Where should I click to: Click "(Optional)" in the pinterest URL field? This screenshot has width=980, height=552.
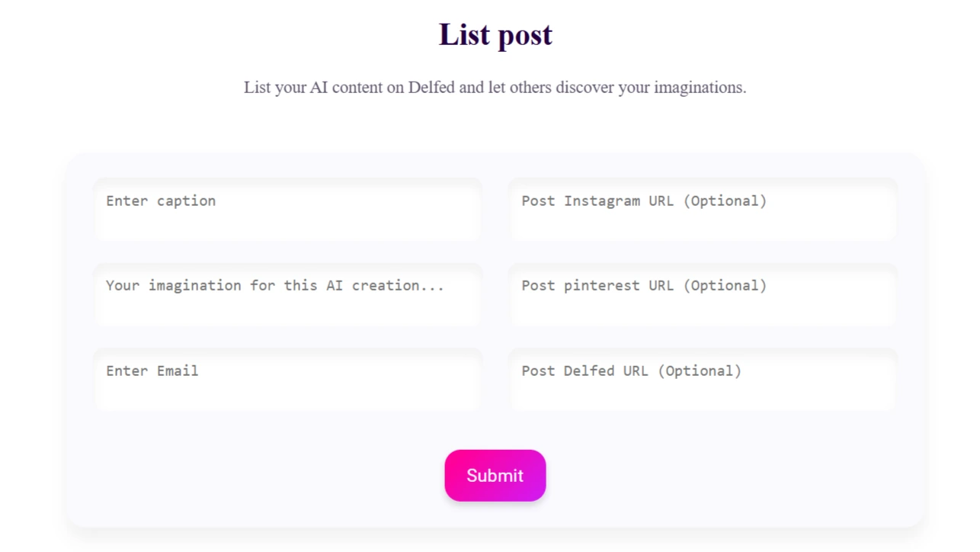[725, 286]
